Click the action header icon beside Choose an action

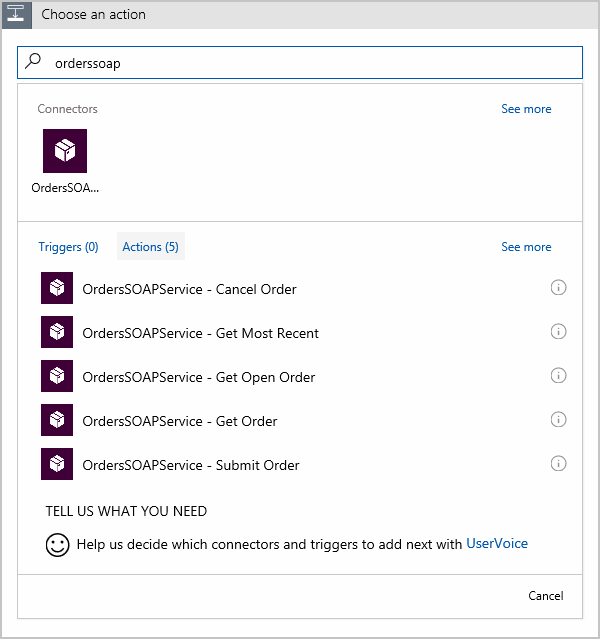pos(17,15)
